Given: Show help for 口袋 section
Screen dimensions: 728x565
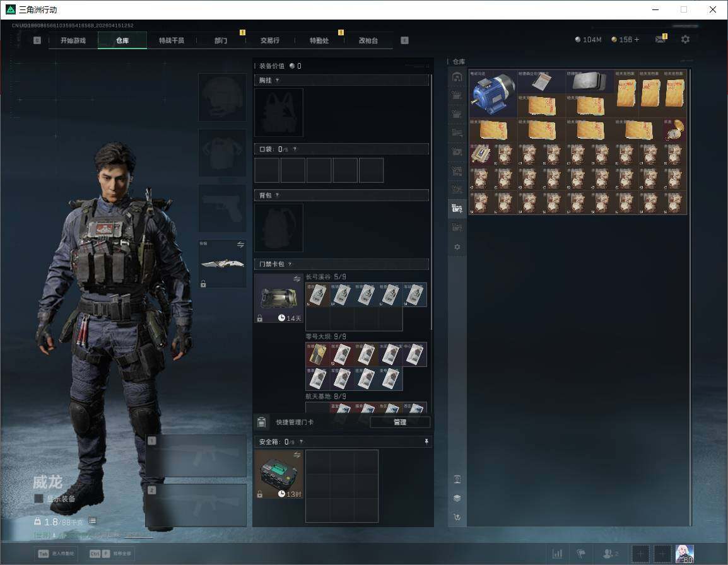Looking at the screenshot, I should [295, 149].
